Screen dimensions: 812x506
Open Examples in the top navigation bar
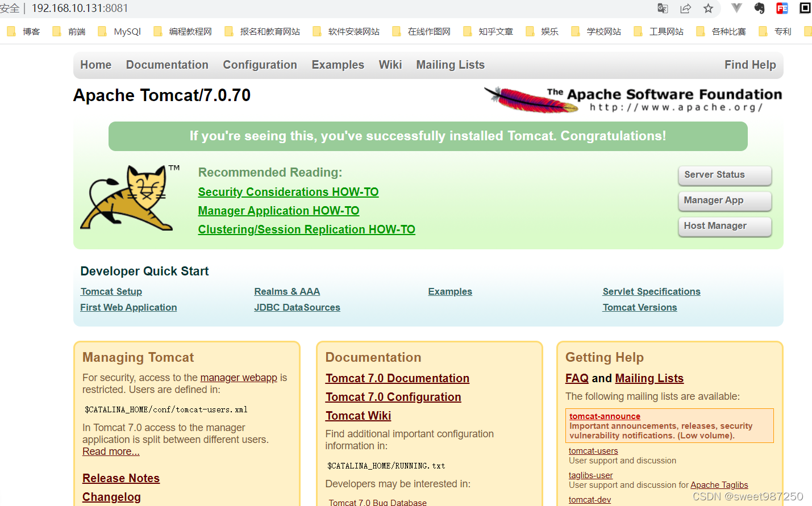[x=338, y=65]
